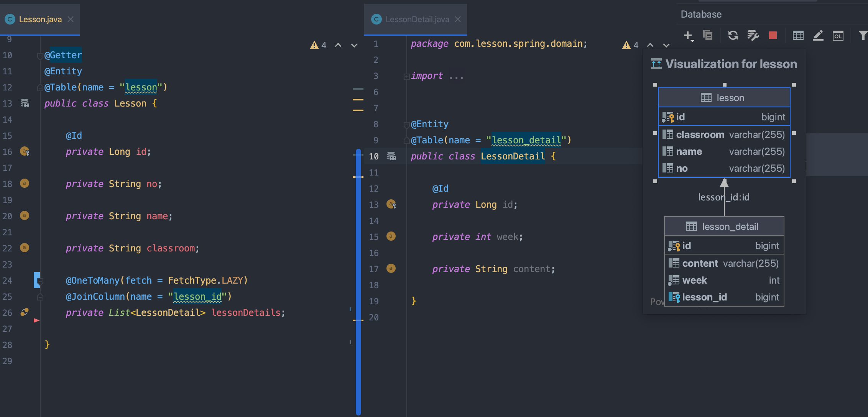Screen dimensions: 868x417
Task: Click the Refresh icon in Database toolbar
Action: [x=733, y=36]
